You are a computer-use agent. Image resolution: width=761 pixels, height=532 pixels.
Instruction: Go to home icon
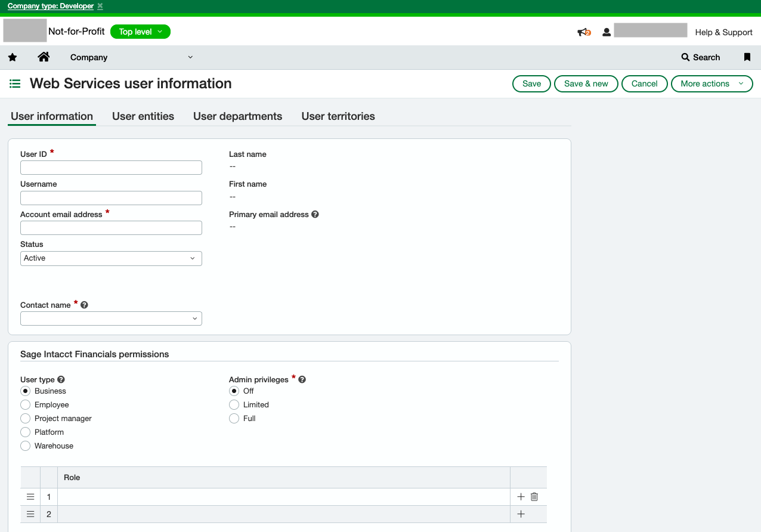click(x=44, y=57)
